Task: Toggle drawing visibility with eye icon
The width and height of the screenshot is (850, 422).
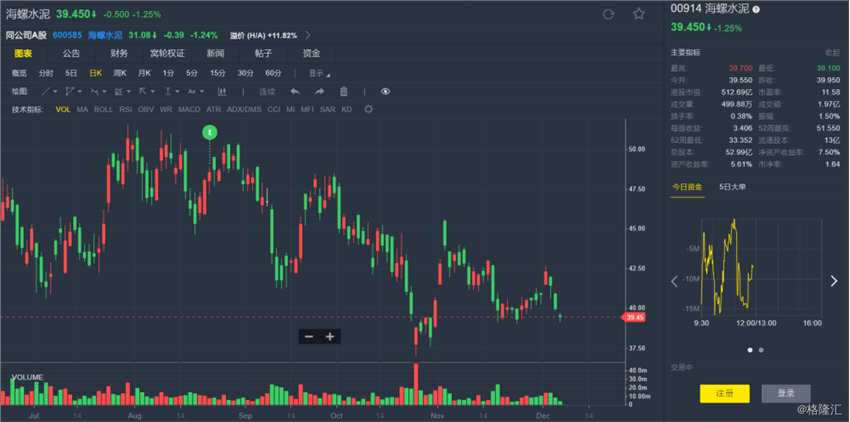Action: [x=385, y=91]
